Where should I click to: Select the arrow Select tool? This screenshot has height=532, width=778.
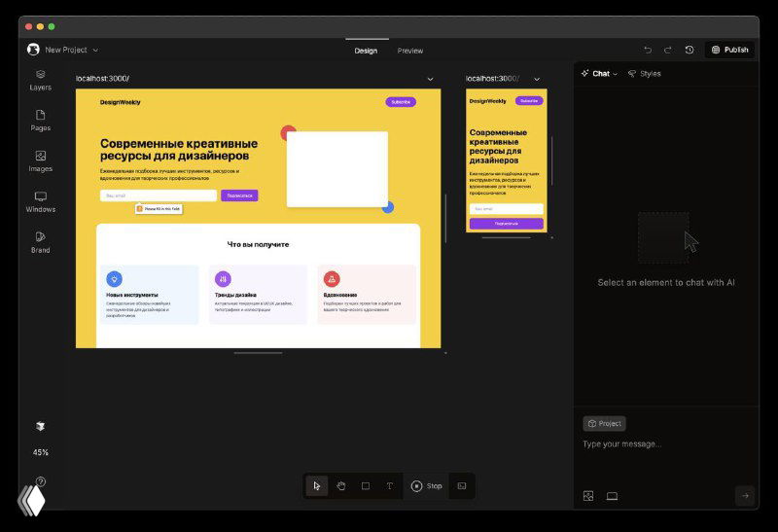pos(317,486)
